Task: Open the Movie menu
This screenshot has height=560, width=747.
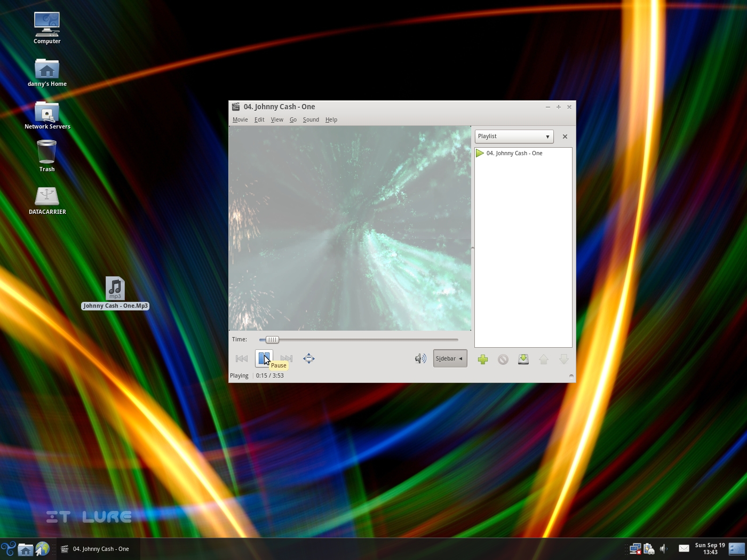Action: pyautogui.click(x=240, y=119)
